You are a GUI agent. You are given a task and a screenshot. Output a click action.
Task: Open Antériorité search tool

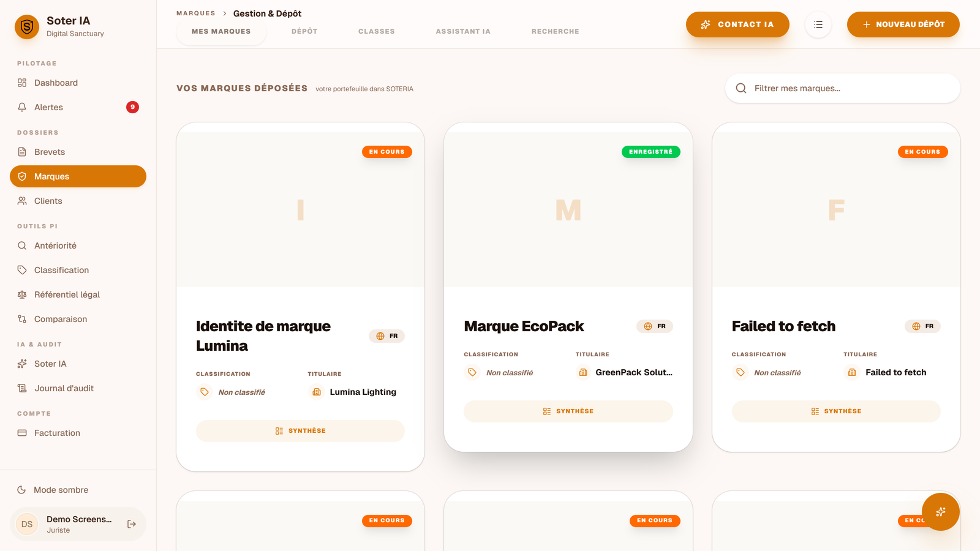point(78,246)
